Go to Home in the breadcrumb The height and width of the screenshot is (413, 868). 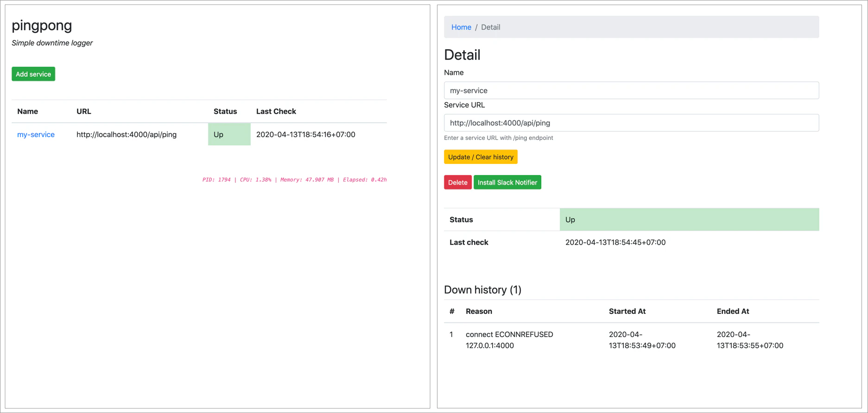coord(461,27)
